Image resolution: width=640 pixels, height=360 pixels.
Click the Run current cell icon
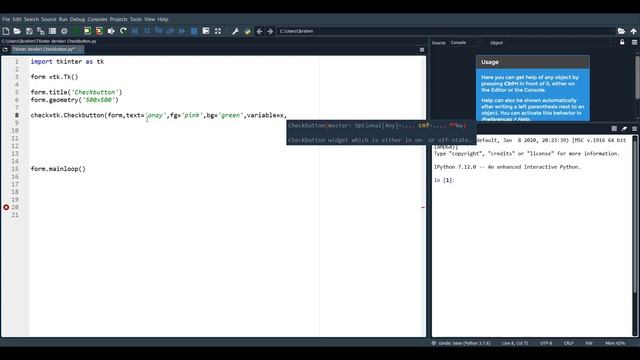(x=88, y=31)
